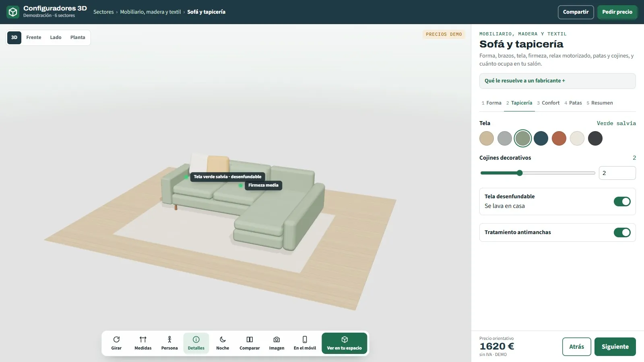Click the PRECIOS DEMO badge

click(x=444, y=35)
